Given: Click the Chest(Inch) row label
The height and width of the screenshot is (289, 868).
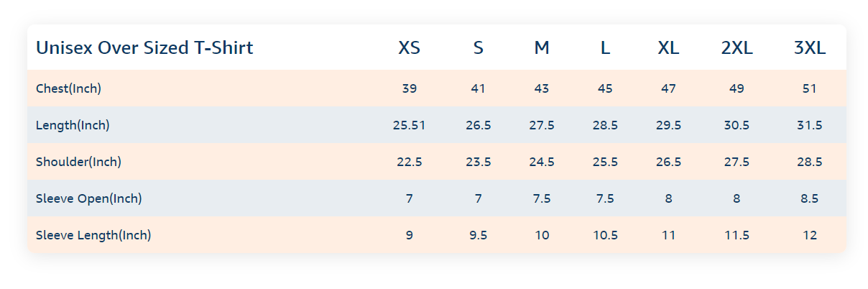Looking at the screenshot, I should coord(68,88).
